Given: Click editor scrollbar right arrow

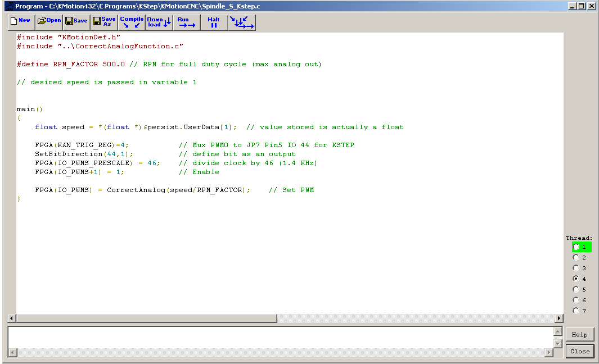Looking at the screenshot, I should click(x=559, y=318).
